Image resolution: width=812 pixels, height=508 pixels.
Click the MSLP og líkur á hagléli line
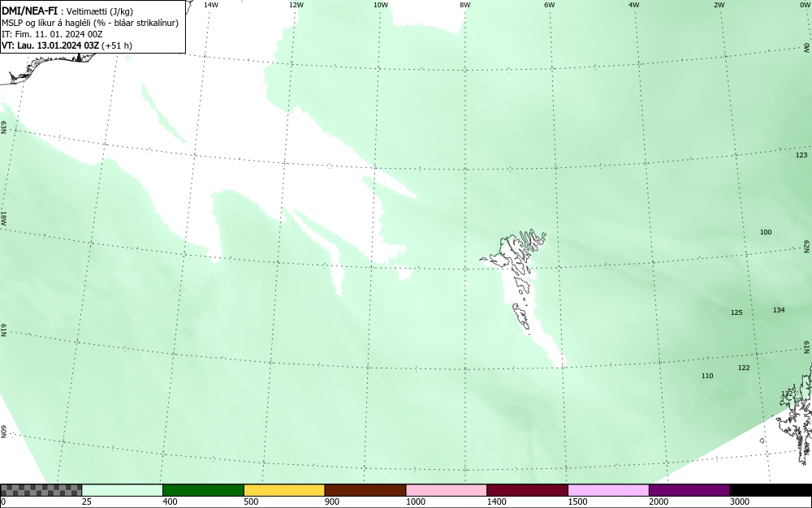[90, 23]
